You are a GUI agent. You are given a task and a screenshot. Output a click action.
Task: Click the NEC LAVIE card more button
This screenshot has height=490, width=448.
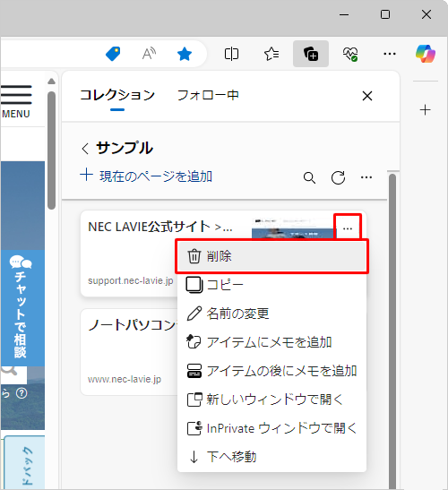[x=348, y=228]
